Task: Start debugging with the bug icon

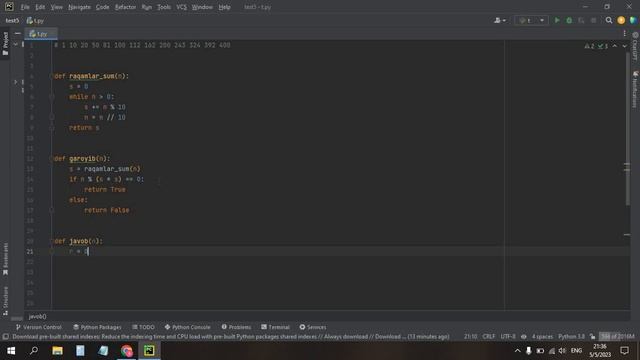Action: point(569,20)
